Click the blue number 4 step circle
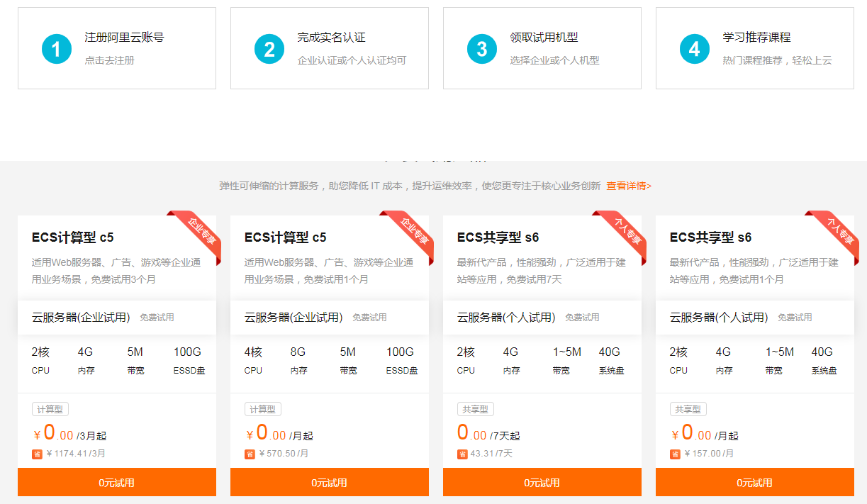The image size is (867, 504). pos(695,48)
